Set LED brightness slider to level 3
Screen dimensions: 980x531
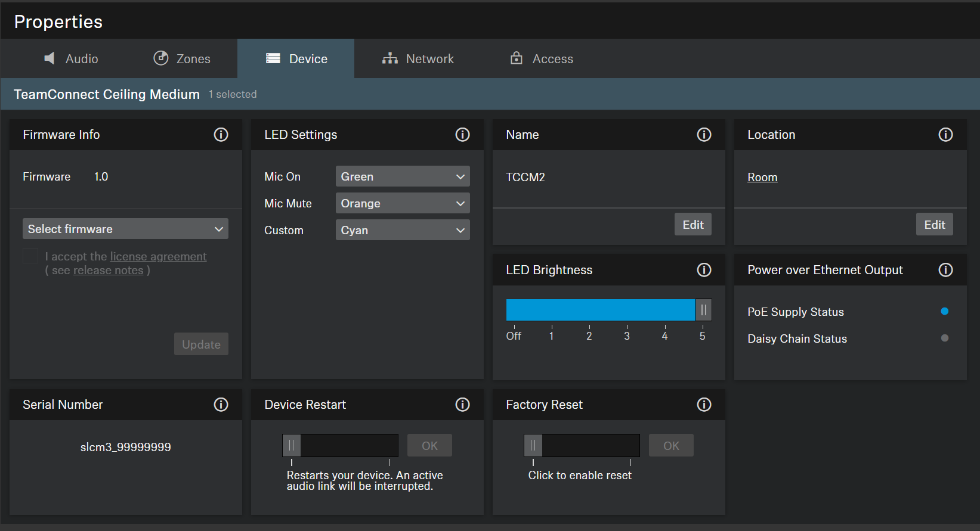pyautogui.click(x=627, y=310)
